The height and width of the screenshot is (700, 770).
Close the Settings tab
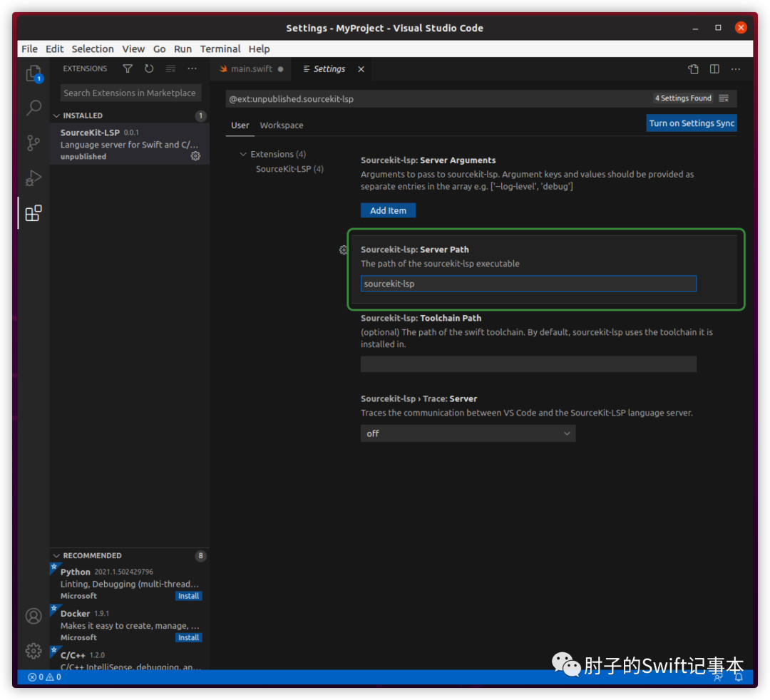[x=361, y=69]
